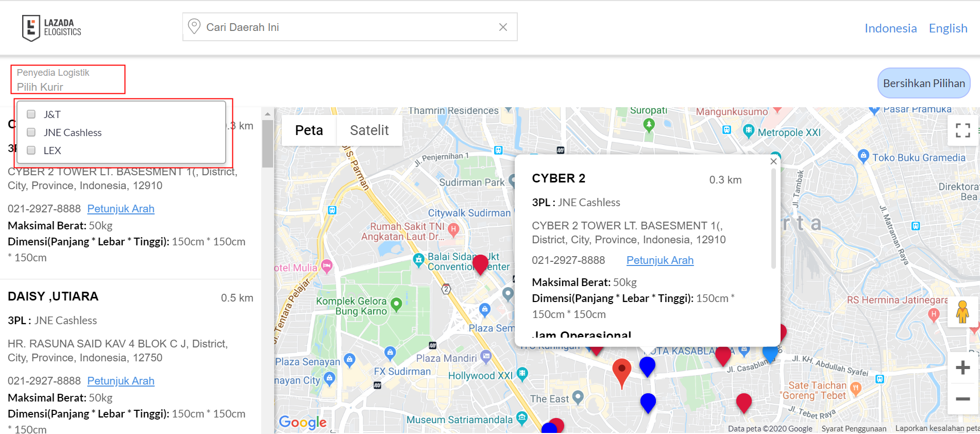980x434 pixels.
Task: Click Plaza Senayan shopping pin
Action: click(x=349, y=360)
